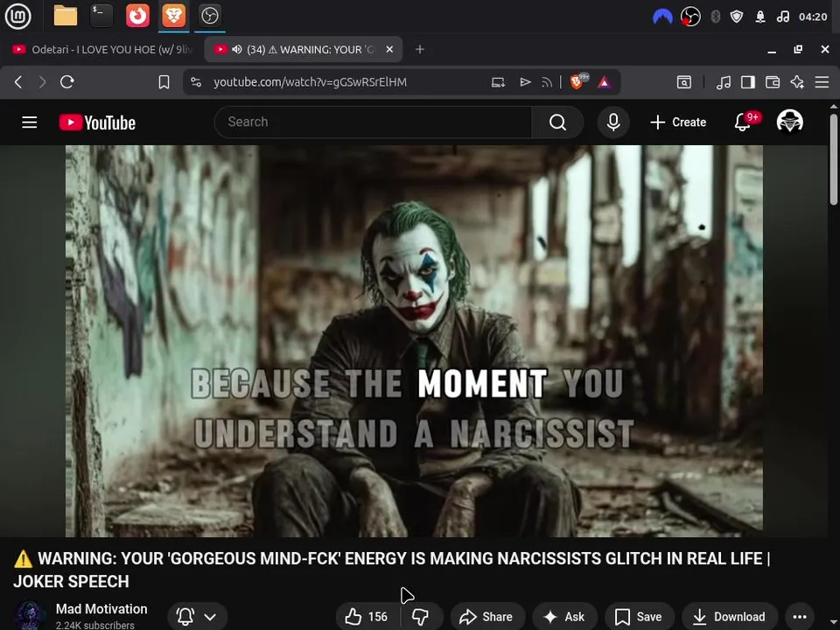
Task: View site information icon in address bar
Action: point(196,82)
